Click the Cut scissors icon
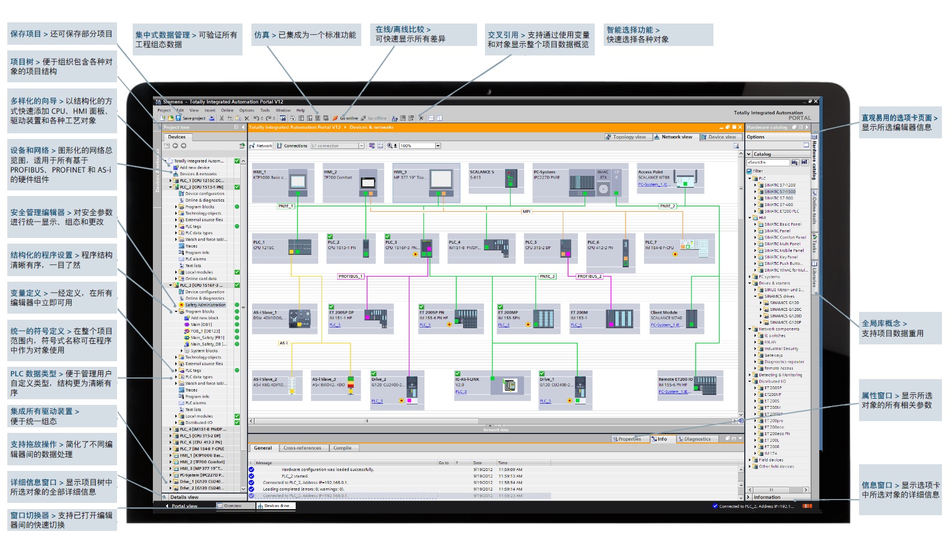 point(221,118)
